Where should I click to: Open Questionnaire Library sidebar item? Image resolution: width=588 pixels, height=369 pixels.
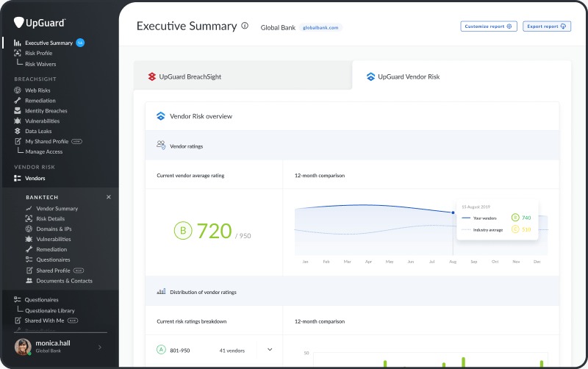(x=50, y=310)
